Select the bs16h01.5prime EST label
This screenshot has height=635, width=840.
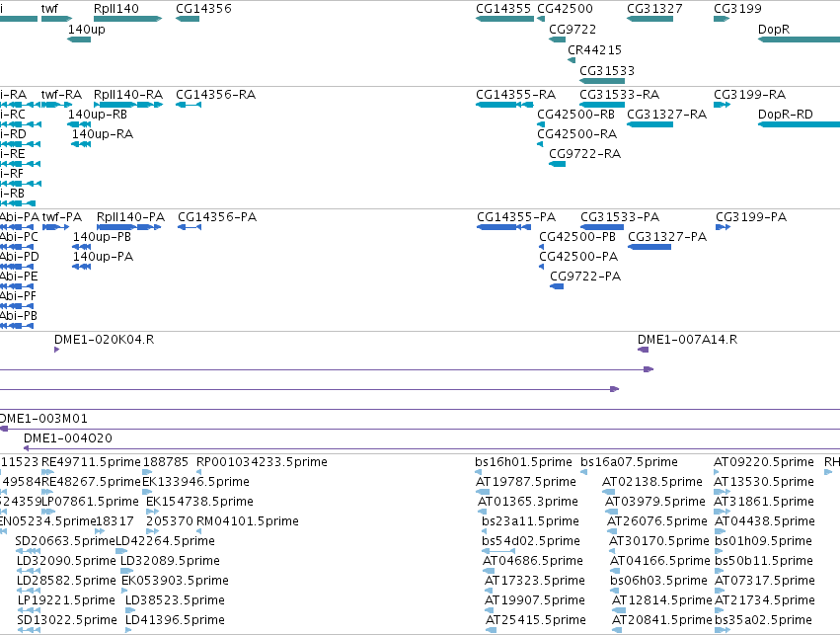coord(523,462)
